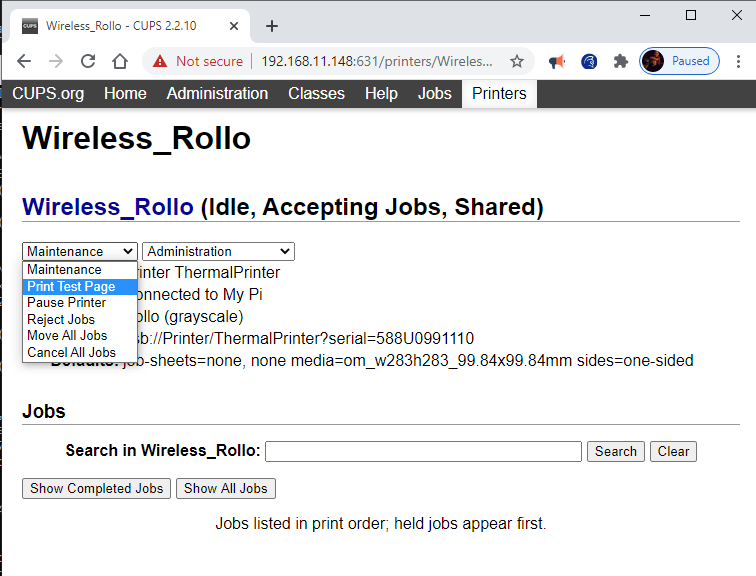Open a new browser tab

point(272,26)
